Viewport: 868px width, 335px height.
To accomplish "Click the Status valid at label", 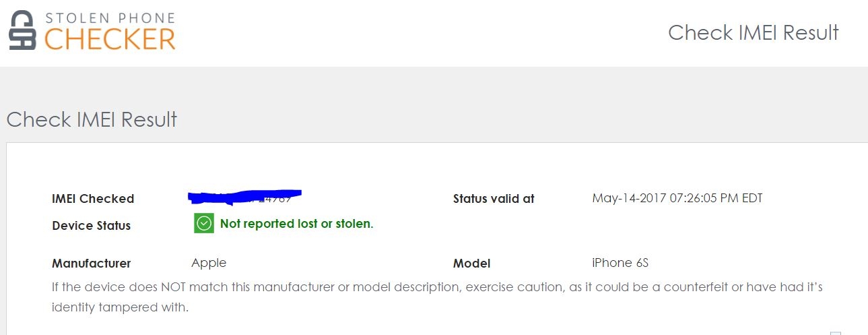I will click(494, 199).
